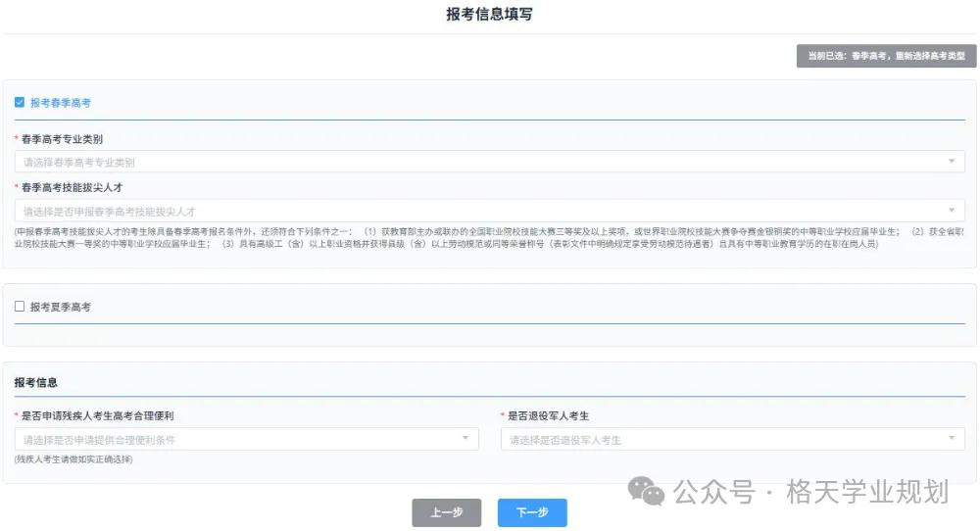Open the 春季高考专业类别 dropdown
The height and width of the screenshot is (531, 980).
pos(489,162)
